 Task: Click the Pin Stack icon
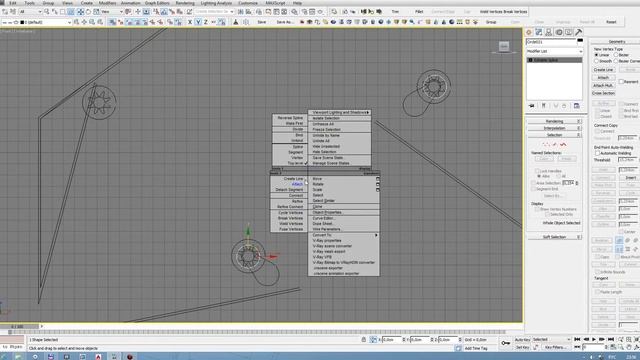[x=531, y=106]
